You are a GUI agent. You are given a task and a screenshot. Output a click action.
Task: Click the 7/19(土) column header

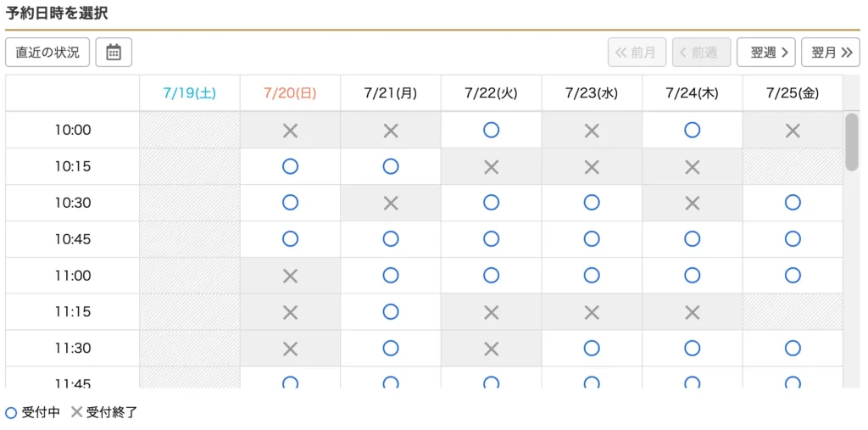(190, 93)
